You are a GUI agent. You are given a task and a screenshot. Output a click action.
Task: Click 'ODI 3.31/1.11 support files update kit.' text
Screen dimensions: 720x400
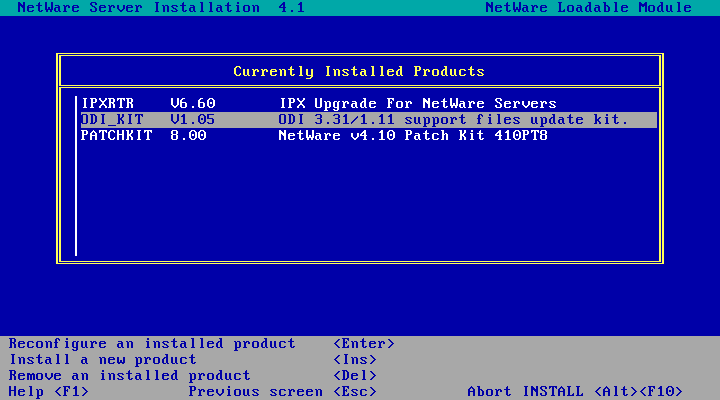pyautogui.click(x=453, y=119)
